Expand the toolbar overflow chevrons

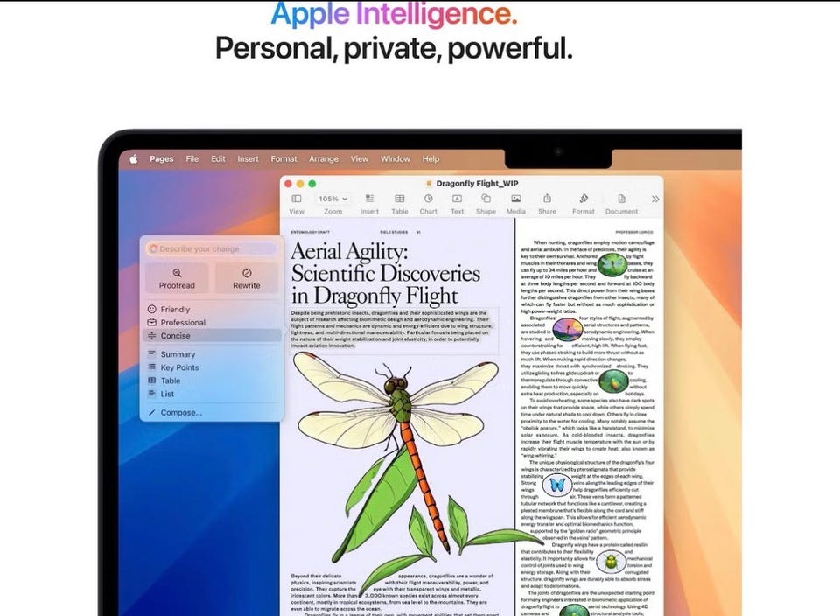click(655, 199)
